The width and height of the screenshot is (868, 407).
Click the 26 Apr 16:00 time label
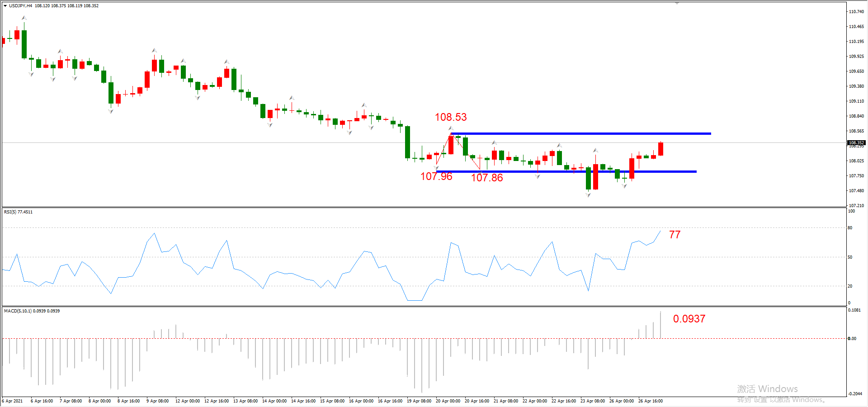tap(651, 401)
